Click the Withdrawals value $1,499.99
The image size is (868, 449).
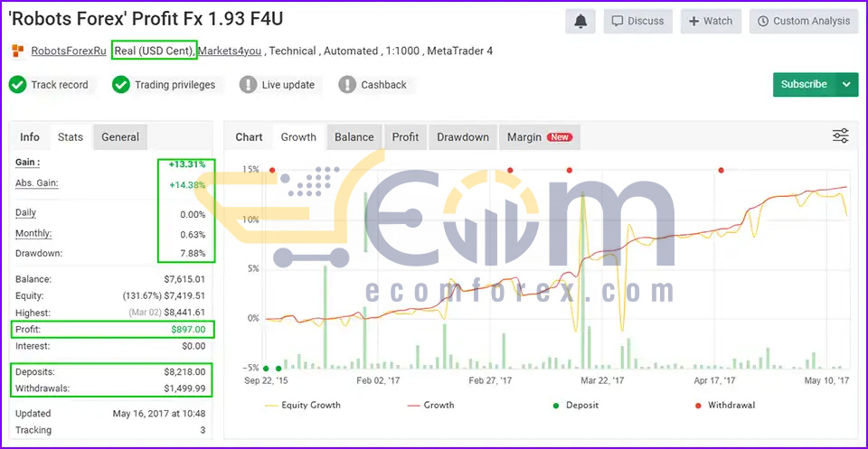(184, 388)
